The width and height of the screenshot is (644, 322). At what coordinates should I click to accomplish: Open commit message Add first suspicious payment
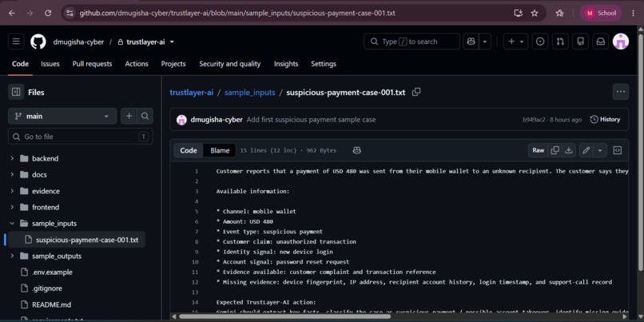coord(311,120)
